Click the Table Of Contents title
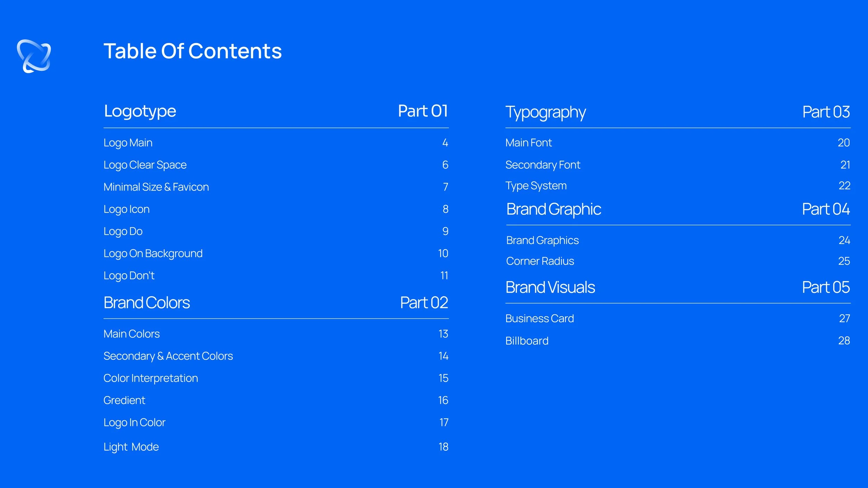 192,51
